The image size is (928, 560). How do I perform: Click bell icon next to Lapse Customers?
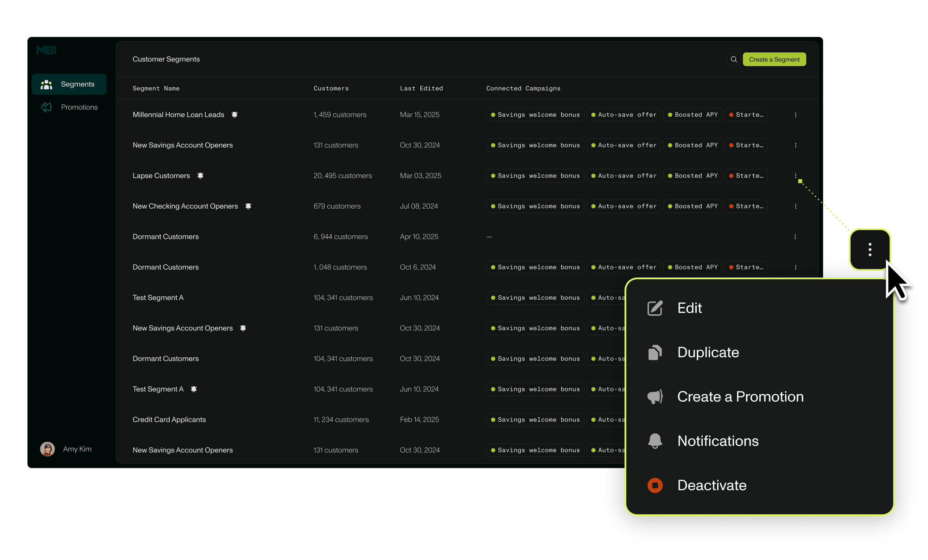200,176
